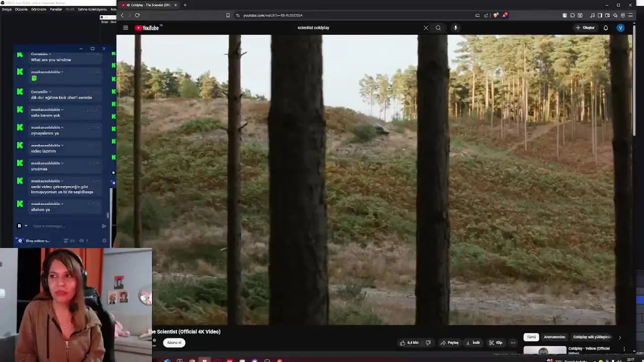
Task: Open OBS Görünüm menu
Action: click(39, 9)
